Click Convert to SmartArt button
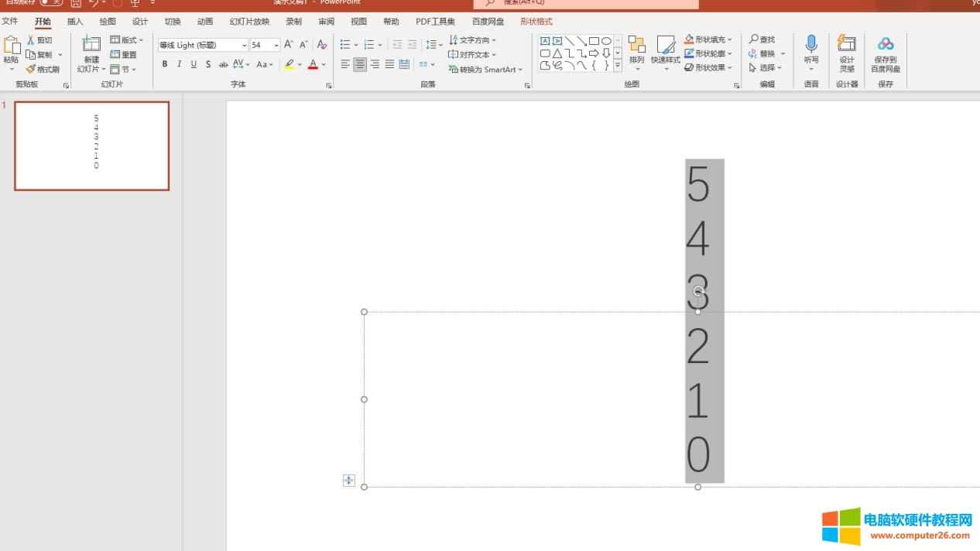The width and height of the screenshot is (980, 551). (x=485, y=69)
